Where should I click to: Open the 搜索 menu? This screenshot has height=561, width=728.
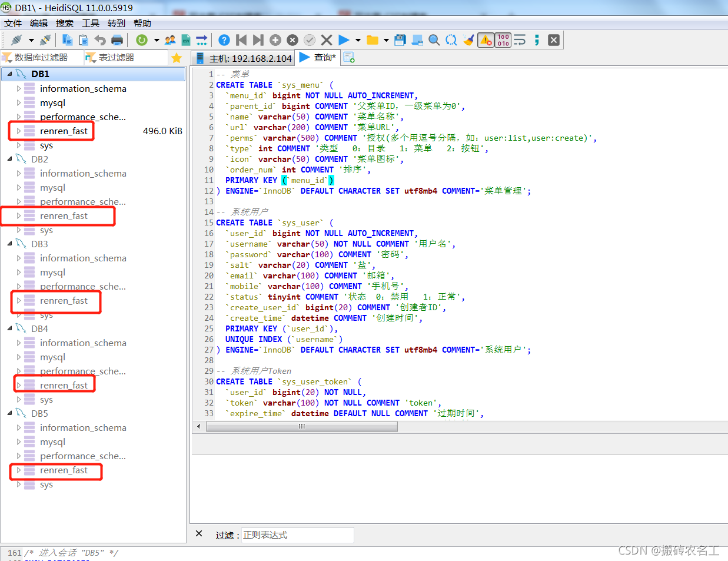65,23
